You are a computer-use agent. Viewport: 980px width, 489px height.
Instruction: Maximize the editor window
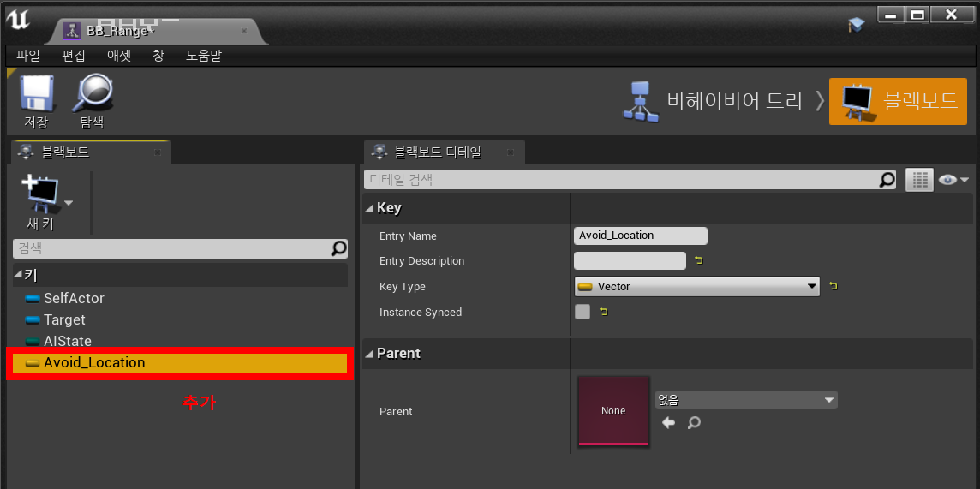[x=917, y=14]
